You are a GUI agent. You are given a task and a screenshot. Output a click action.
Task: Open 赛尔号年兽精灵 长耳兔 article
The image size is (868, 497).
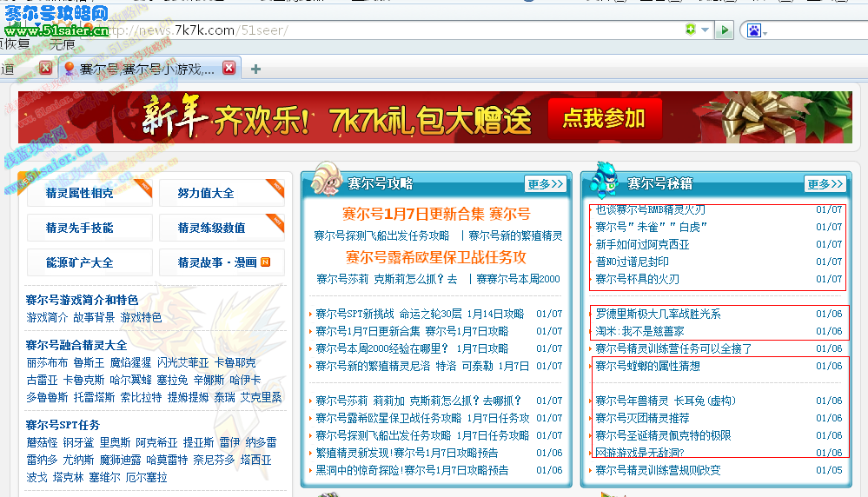coord(666,401)
